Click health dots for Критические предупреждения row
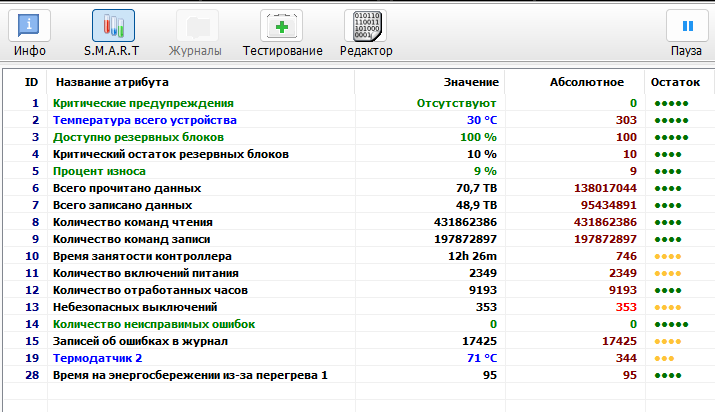This screenshot has width=715, height=412. (x=671, y=103)
